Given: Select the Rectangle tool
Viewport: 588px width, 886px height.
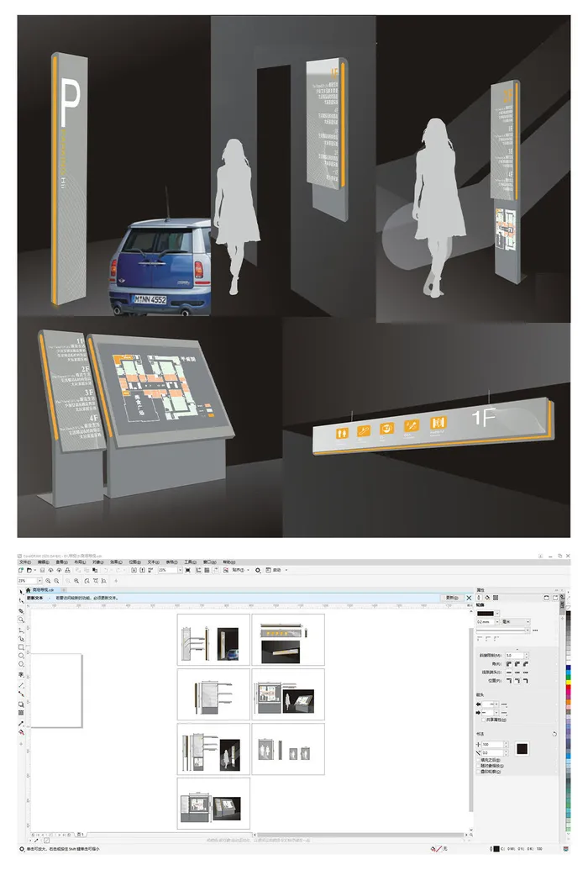Looking at the screenshot, I should pyautogui.click(x=22, y=647).
